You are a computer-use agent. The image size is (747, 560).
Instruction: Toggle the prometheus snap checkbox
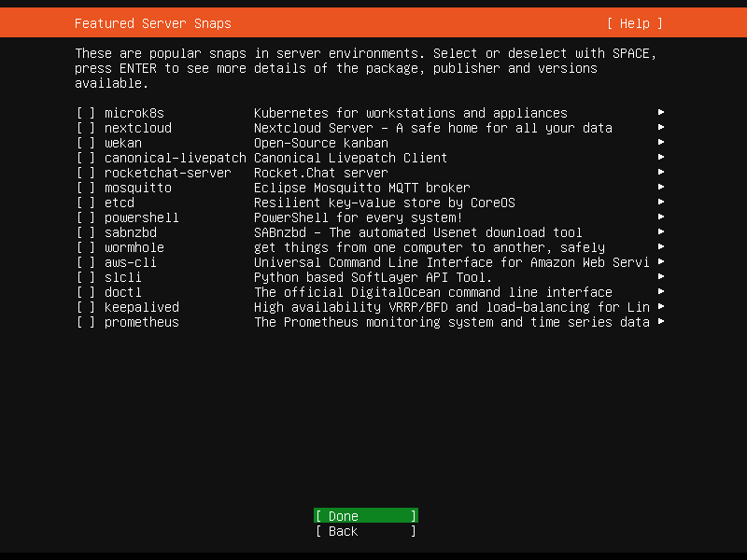tap(86, 322)
